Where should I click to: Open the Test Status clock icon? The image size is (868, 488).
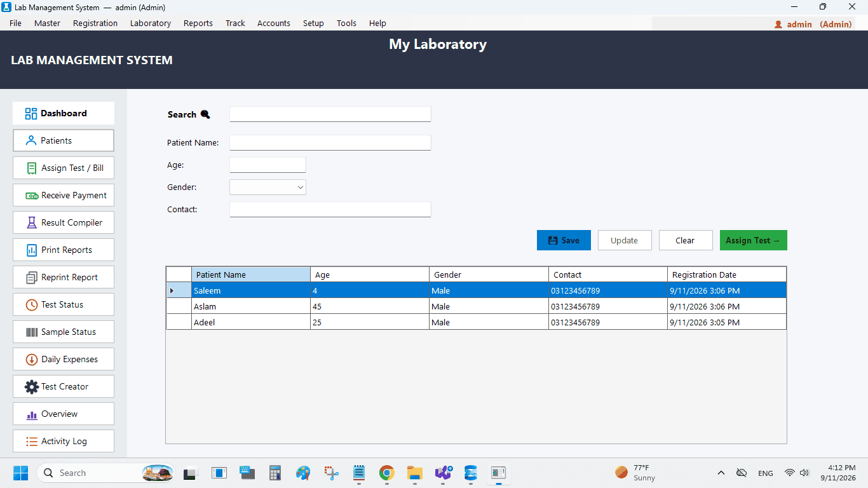tap(32, 305)
